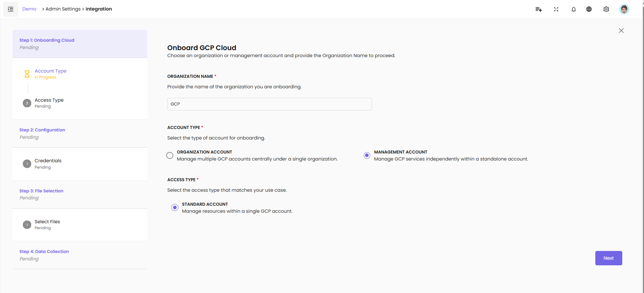Image resolution: width=644 pixels, height=293 pixels.
Task: Select Standard Account radio button
Action: [175, 207]
